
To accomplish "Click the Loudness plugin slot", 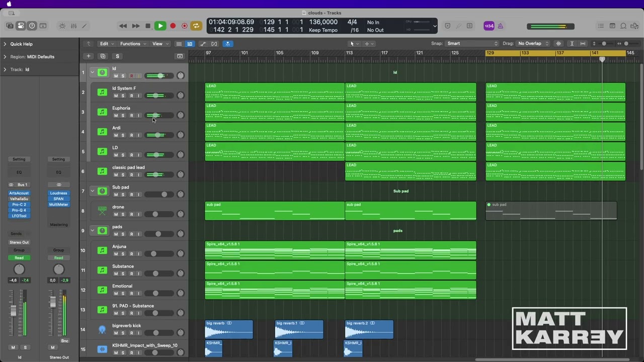I will [58, 193].
